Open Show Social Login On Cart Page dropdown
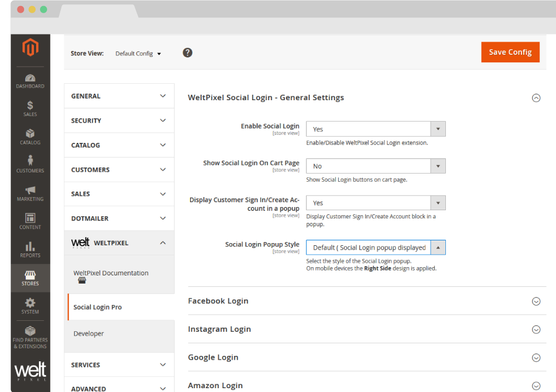 pyautogui.click(x=375, y=166)
